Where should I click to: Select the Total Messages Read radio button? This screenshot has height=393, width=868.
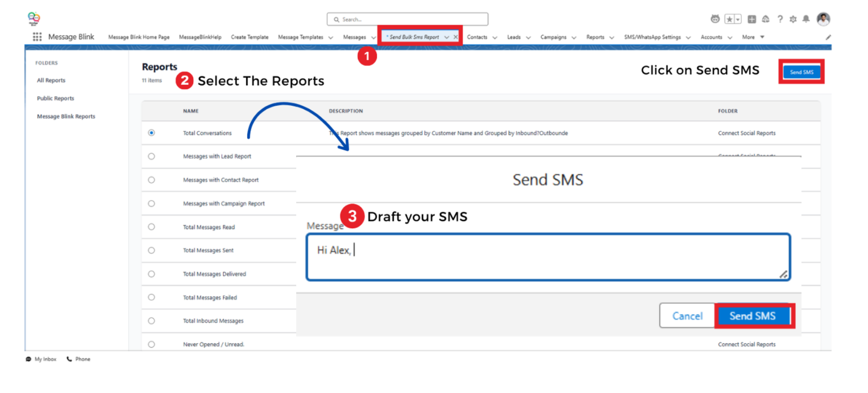(151, 227)
